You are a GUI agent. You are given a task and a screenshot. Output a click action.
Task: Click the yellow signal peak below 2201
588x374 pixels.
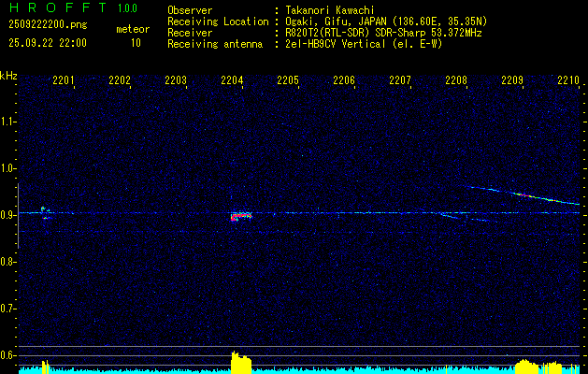point(46,367)
